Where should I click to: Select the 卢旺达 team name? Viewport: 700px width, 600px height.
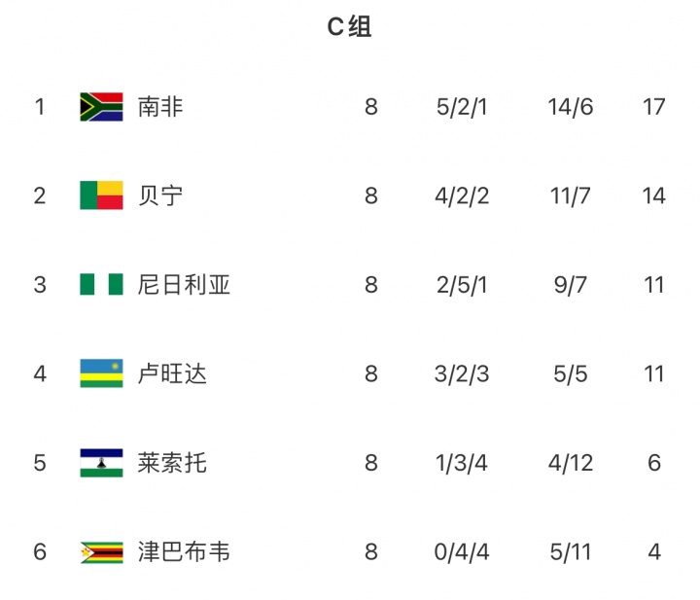pyautogui.click(x=172, y=373)
